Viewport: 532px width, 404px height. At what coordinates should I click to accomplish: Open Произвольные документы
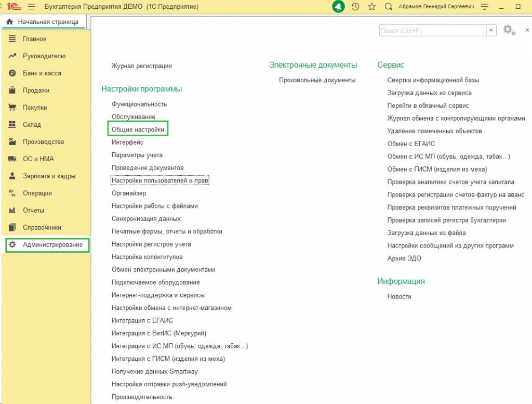(317, 80)
